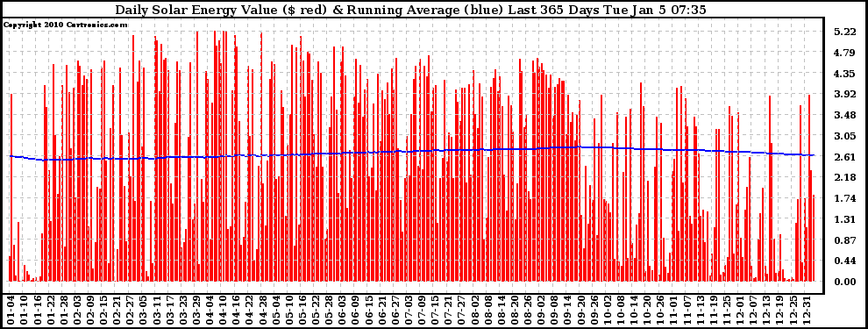Click the 07-27 date label
Viewport: 868px width, 329px height.
tap(463, 310)
